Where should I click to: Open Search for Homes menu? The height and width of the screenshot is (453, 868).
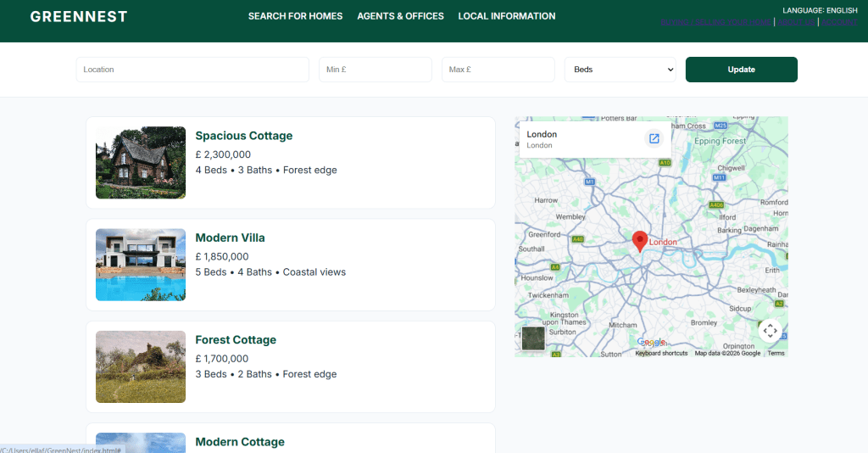(x=295, y=16)
